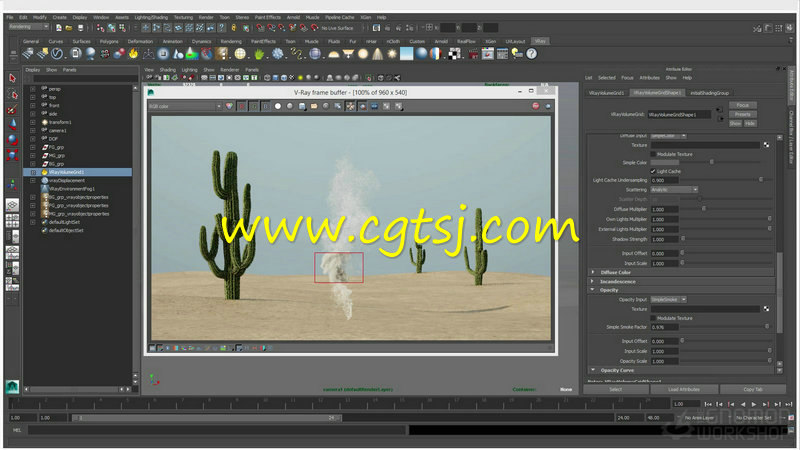Image resolution: width=800 pixels, height=450 pixels.
Task: Open the V-Ray shelf help question-mark icon
Action: point(532,54)
